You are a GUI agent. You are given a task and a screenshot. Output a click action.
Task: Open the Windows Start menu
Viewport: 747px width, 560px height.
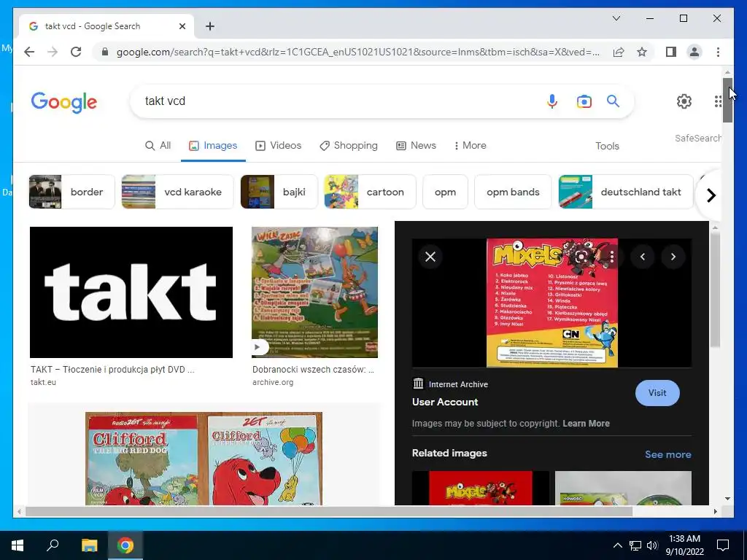(18, 545)
